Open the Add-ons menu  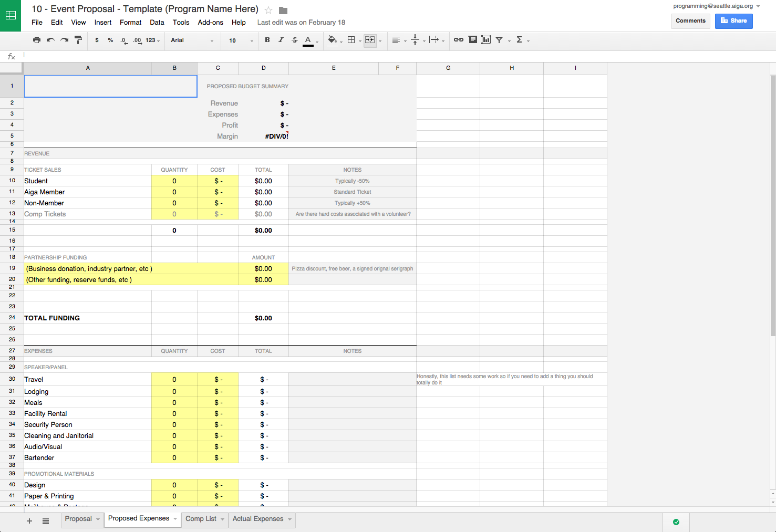pos(210,23)
